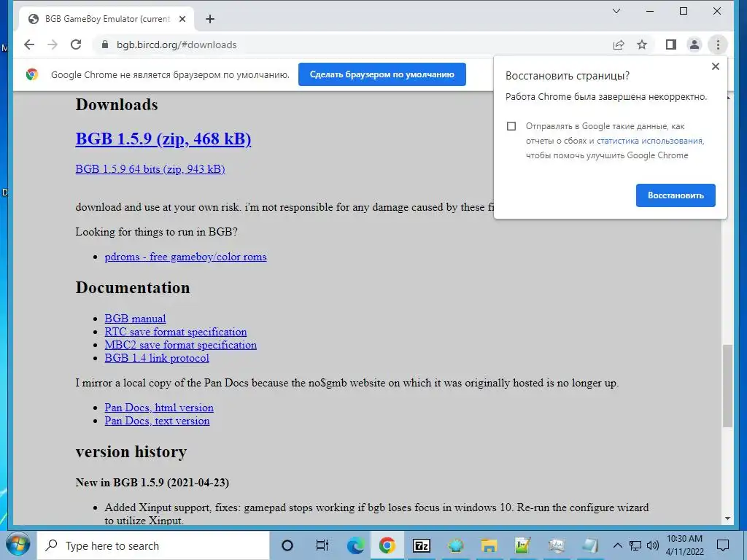
Task: Open Pan Docs, text version
Action: coord(158,421)
